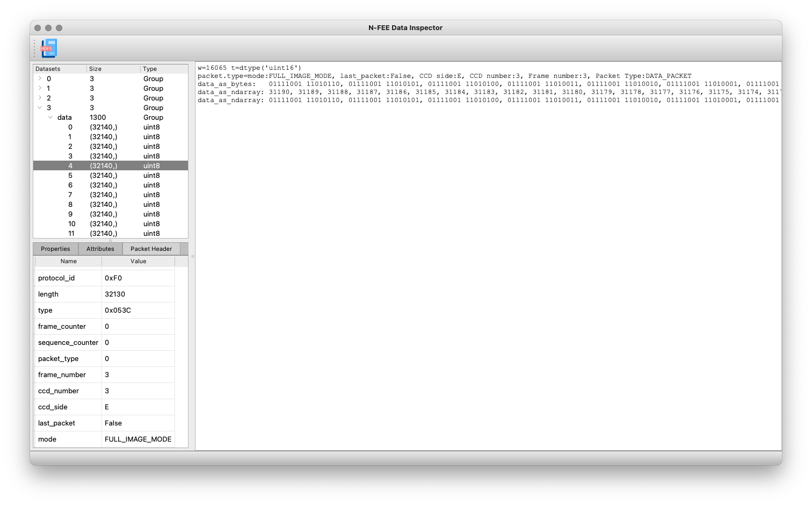Select dataset 11 under data

coord(111,233)
